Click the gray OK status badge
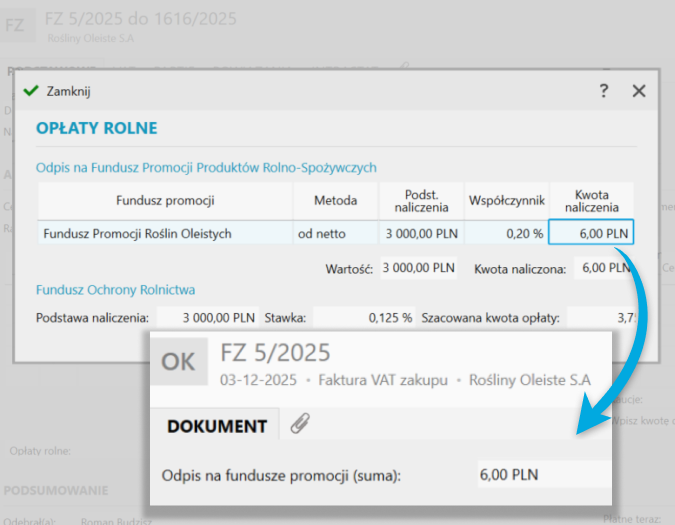Viewport: 675px width, 525px height. [178, 363]
